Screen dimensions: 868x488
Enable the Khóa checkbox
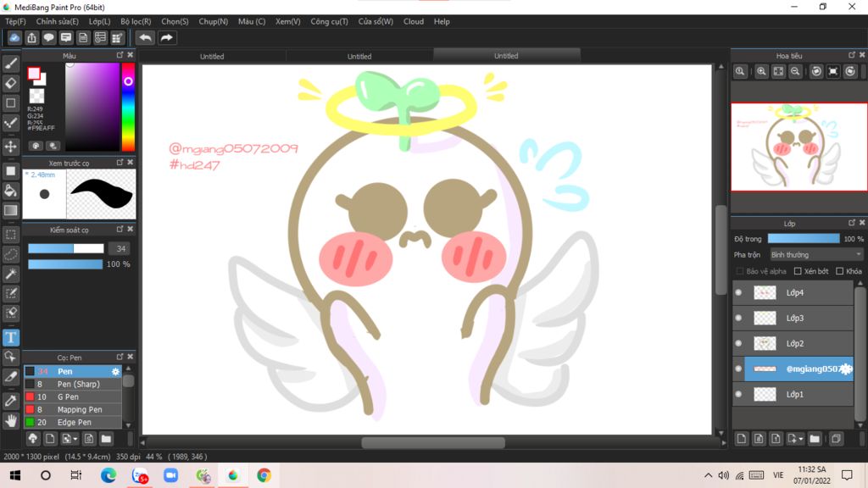coord(840,271)
